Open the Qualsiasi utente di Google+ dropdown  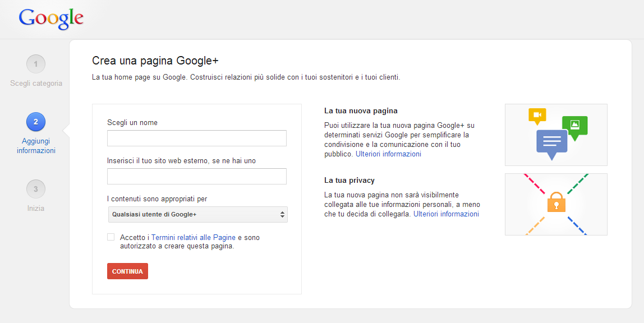pyautogui.click(x=197, y=214)
